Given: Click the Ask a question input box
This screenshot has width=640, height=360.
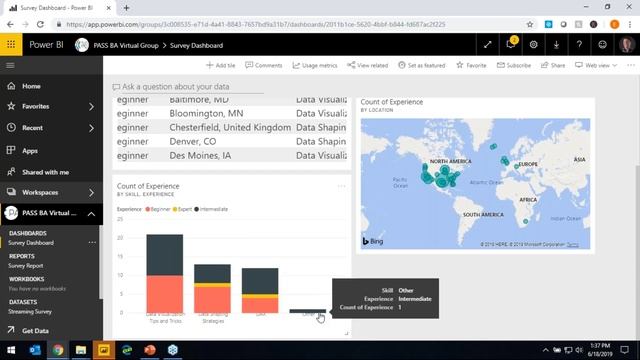Looking at the screenshot, I should pos(188,87).
